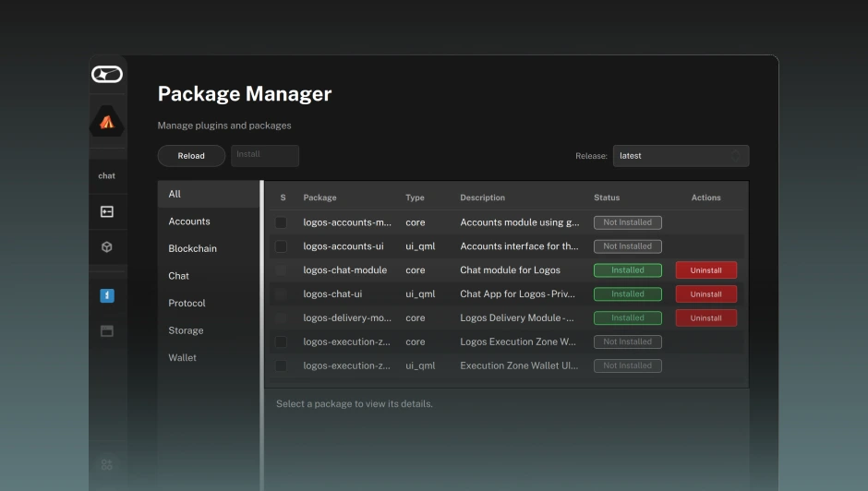Tick checkbox for logos-chat-ui row
868x491 pixels.
click(282, 293)
